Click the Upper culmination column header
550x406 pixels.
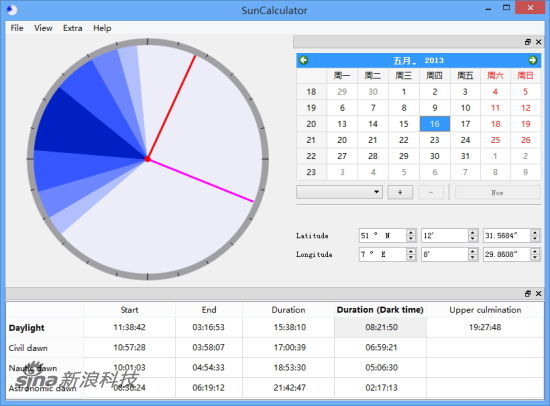tap(485, 310)
